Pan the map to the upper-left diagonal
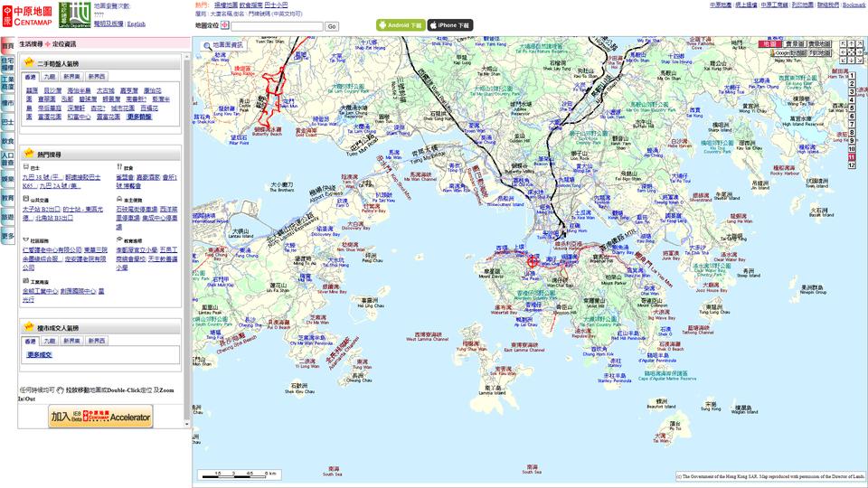This screenshot has width=868, height=488. coord(843,43)
